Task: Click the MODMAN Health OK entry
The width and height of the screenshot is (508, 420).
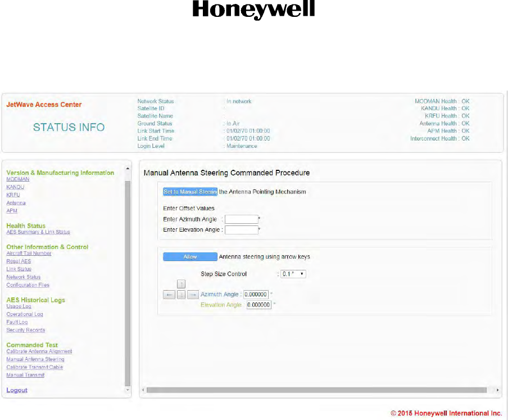Action: [x=442, y=101]
